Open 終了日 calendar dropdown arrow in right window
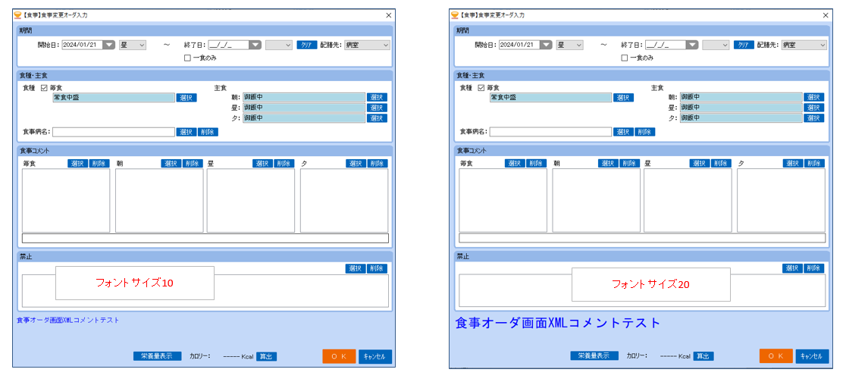The width and height of the screenshot is (868, 385). [693, 45]
